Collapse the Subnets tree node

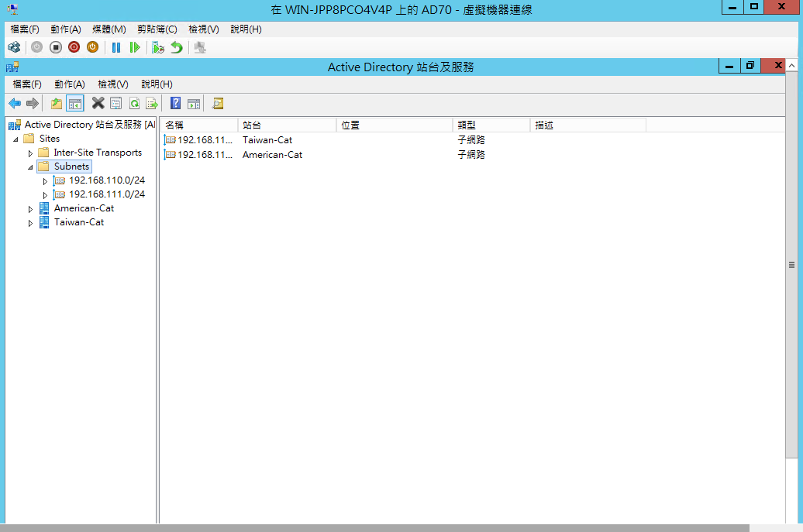tap(30, 167)
